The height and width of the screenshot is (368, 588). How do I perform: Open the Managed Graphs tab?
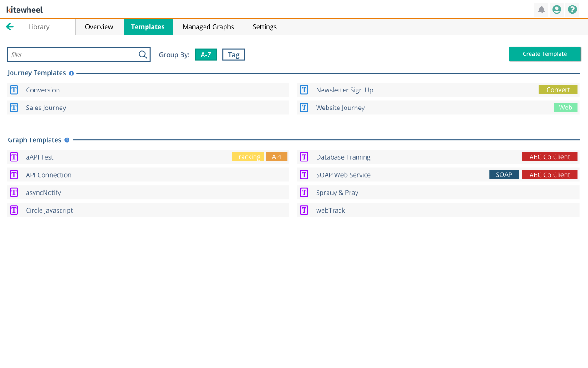208,26
